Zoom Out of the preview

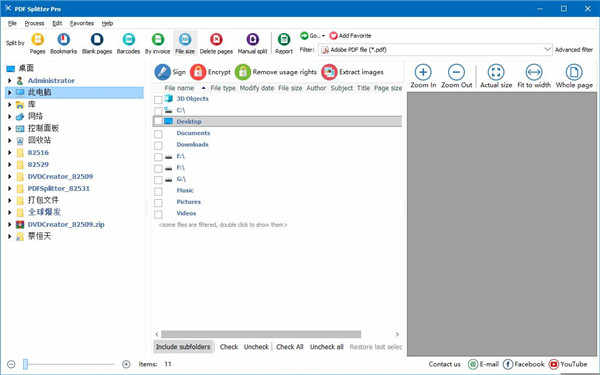pos(456,72)
